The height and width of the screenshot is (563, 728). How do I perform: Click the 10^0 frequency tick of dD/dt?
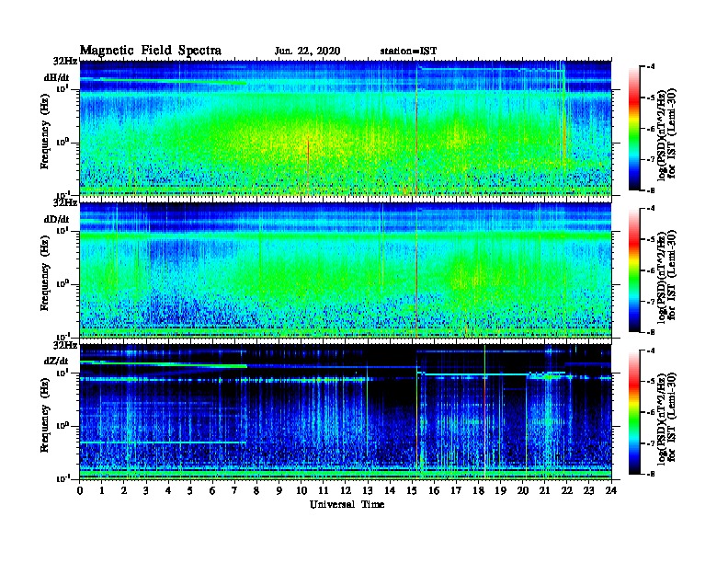[62, 284]
